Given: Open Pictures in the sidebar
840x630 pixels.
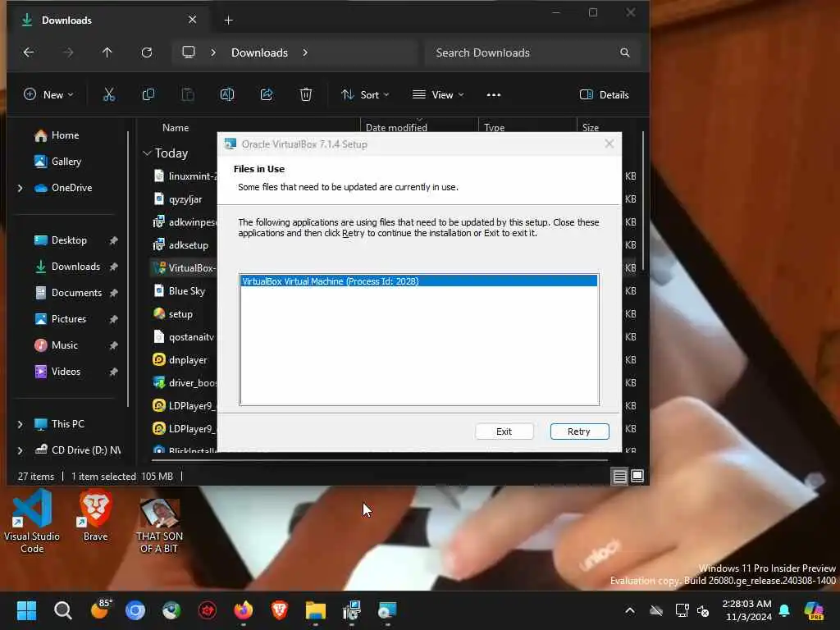Looking at the screenshot, I should (68, 319).
